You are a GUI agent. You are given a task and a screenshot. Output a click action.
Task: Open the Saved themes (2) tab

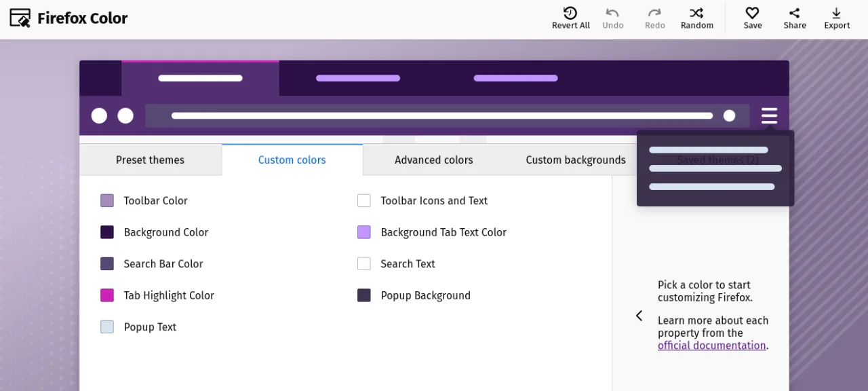[717, 160]
